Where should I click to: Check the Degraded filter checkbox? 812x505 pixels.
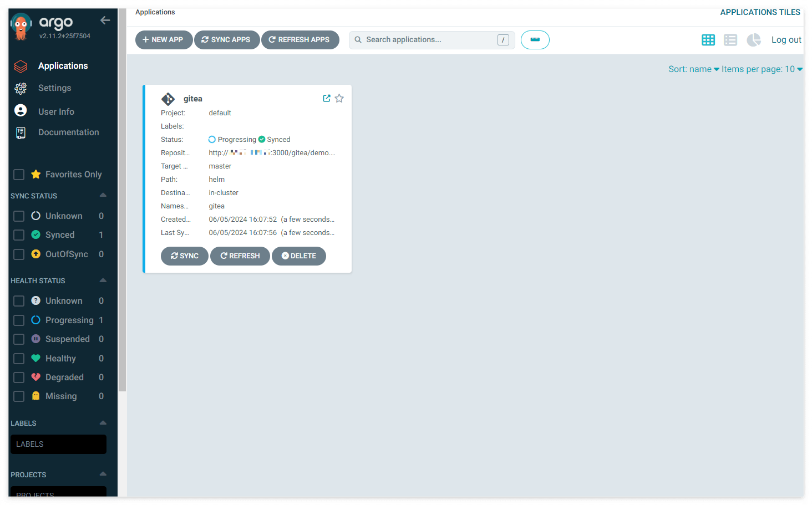19,378
